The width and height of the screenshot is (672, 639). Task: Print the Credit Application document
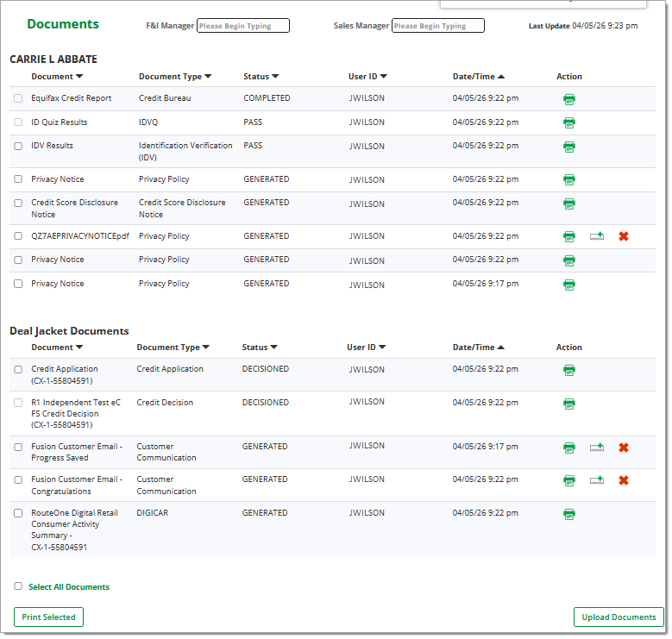[568, 370]
